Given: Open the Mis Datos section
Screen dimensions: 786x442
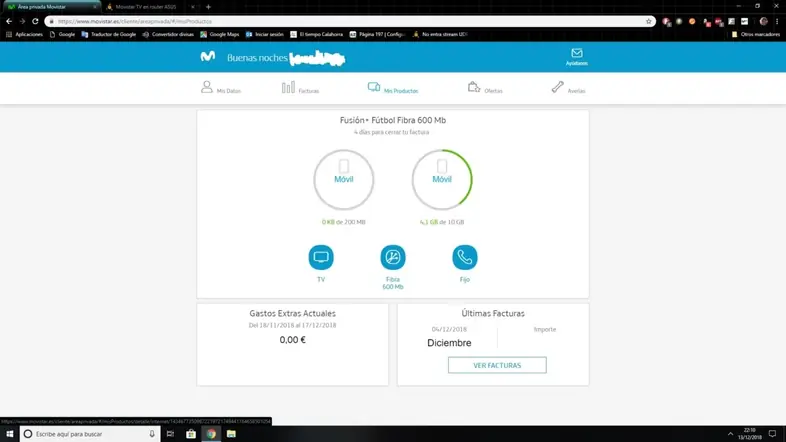Looking at the screenshot, I should (x=221, y=88).
